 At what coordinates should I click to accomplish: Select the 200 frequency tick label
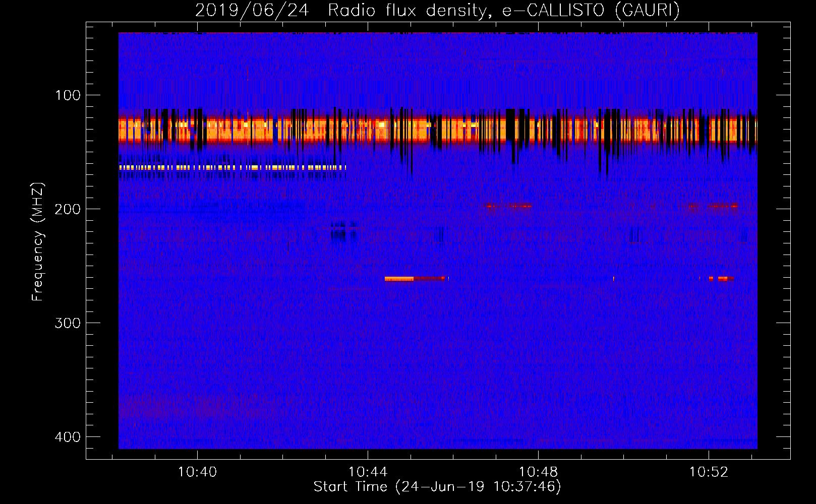point(68,209)
